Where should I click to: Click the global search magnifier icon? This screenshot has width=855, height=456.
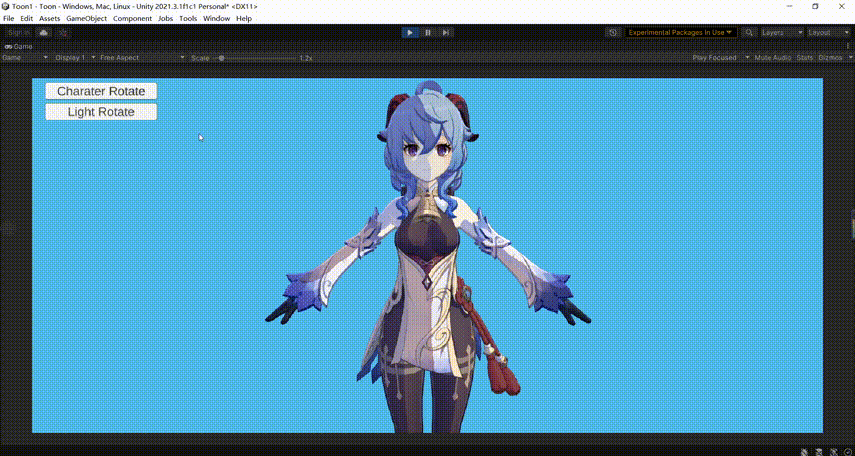[x=749, y=32]
